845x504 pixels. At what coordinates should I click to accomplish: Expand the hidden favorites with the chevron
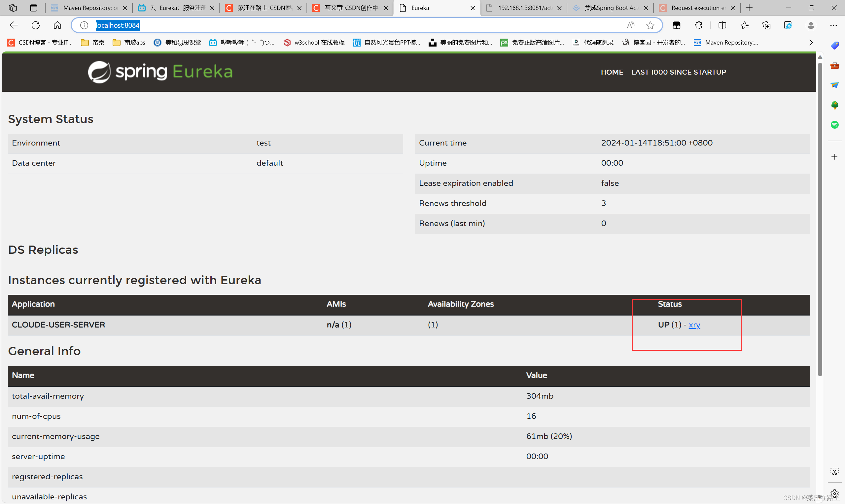pyautogui.click(x=811, y=43)
